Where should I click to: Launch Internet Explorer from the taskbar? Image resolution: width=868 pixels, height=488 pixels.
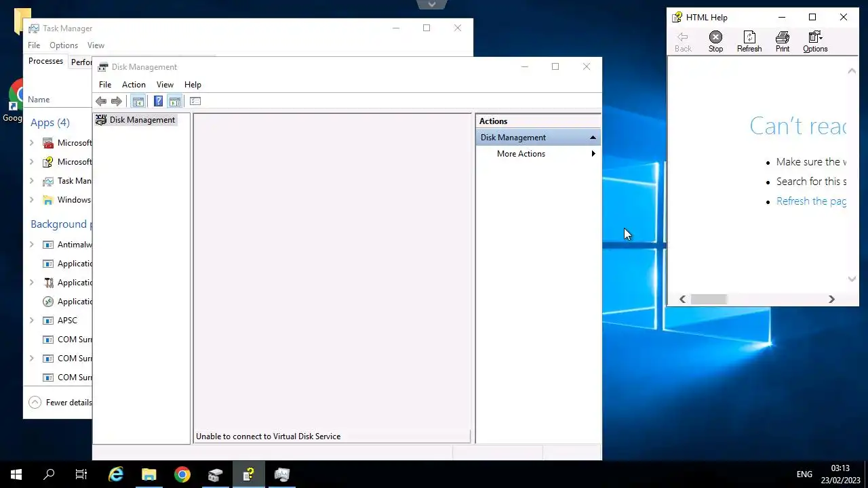coord(116,474)
